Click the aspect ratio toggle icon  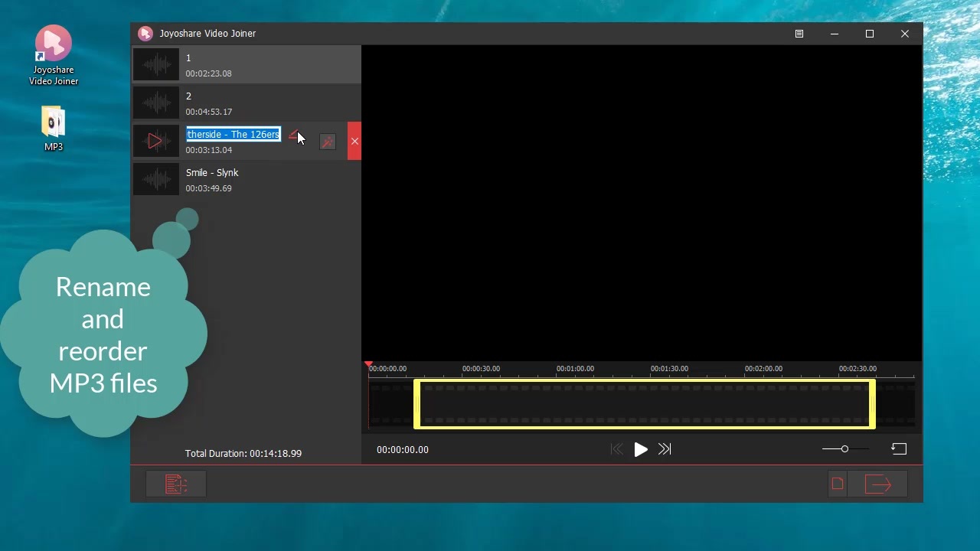point(899,449)
